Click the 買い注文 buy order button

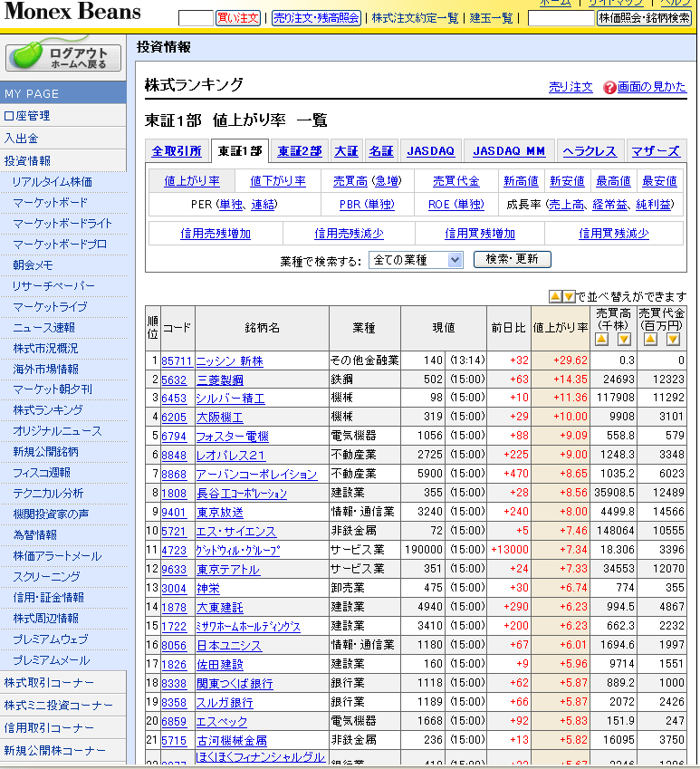[238, 18]
